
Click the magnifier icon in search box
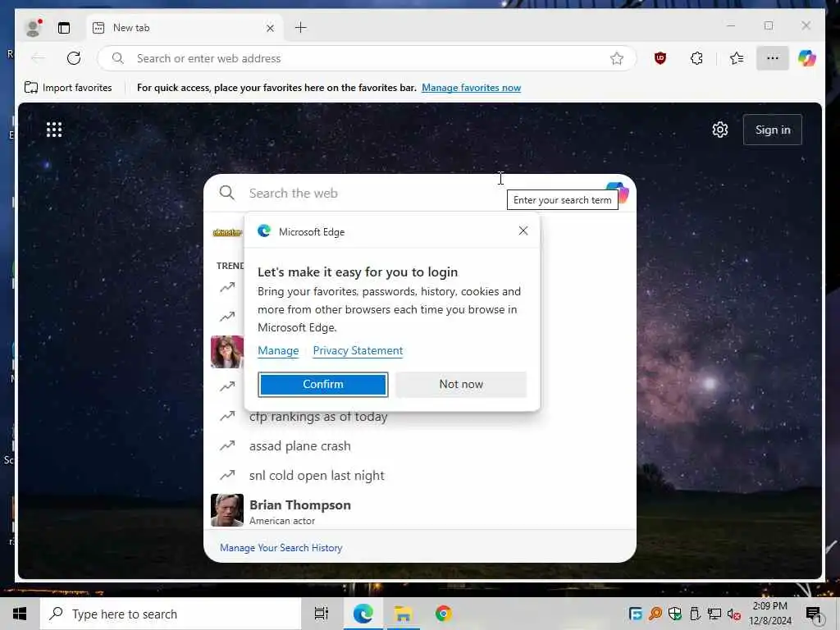click(227, 193)
